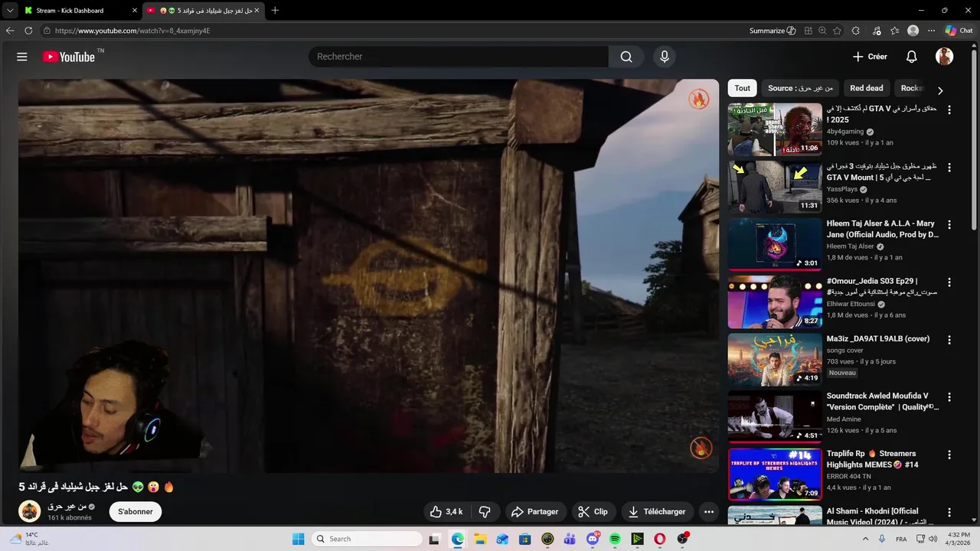Open Discord from taskbar
The height and width of the screenshot is (551, 980).
coord(593,539)
